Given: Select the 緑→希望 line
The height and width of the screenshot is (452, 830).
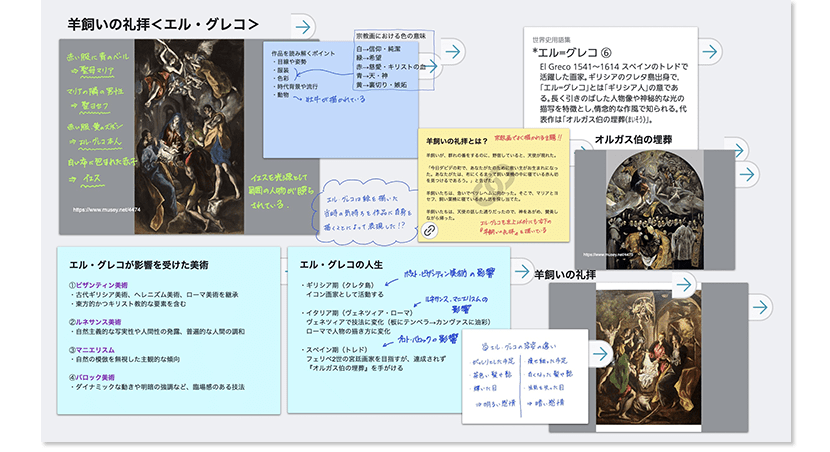Looking at the screenshot, I should [x=368, y=58].
